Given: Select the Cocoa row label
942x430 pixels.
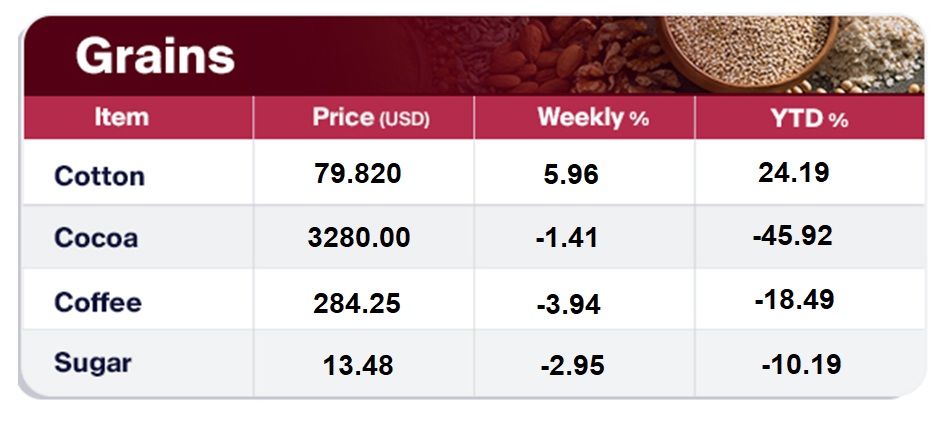Looking at the screenshot, I should [x=96, y=238].
